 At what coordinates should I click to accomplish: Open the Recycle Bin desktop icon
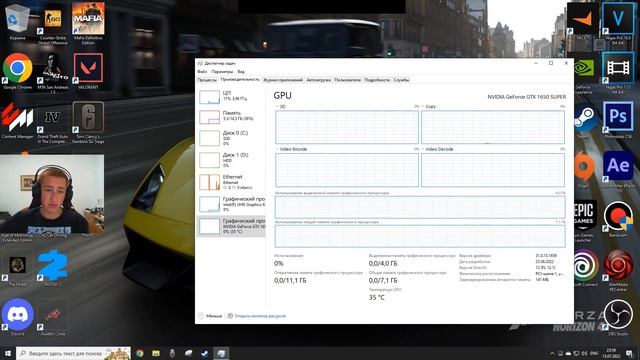(x=17, y=21)
